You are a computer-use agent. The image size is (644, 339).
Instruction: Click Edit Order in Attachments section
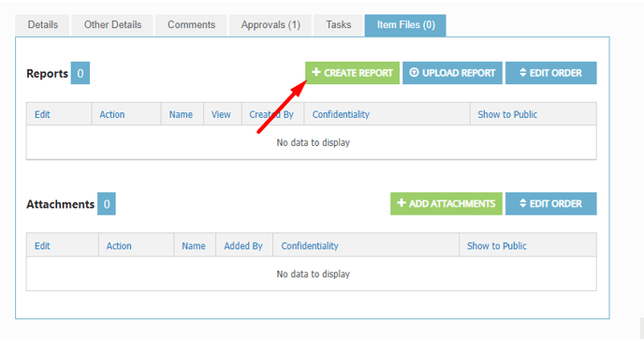[x=550, y=204]
